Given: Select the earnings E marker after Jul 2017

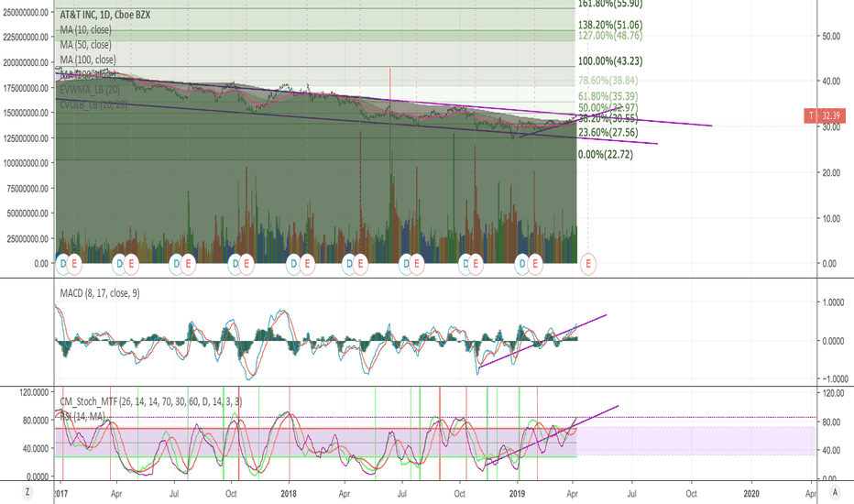Looking at the screenshot, I should [x=188, y=264].
